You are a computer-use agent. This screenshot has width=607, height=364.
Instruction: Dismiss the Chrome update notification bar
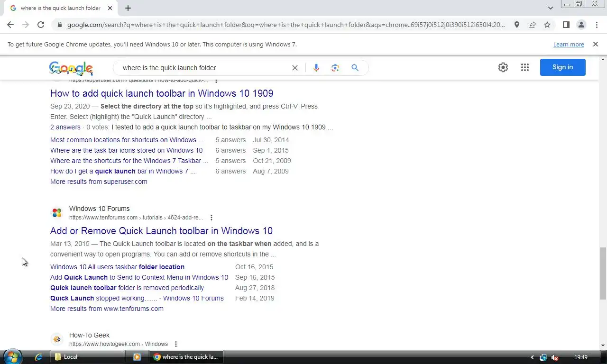(596, 44)
